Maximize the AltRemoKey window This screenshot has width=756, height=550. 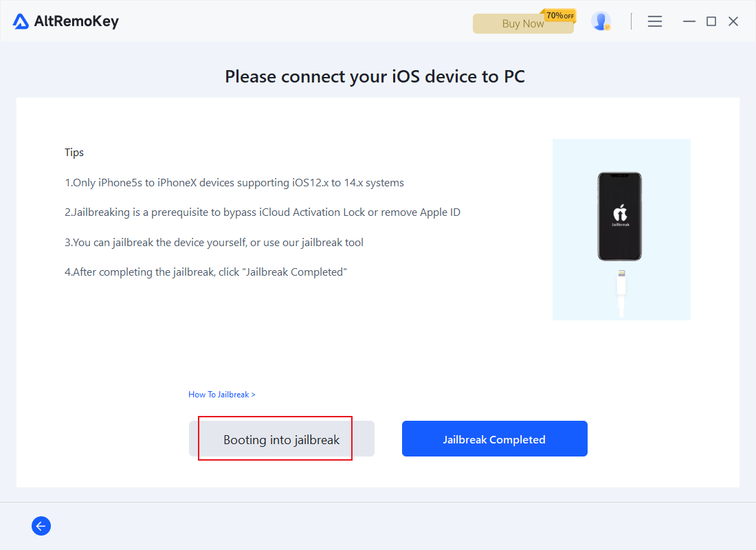(x=711, y=21)
